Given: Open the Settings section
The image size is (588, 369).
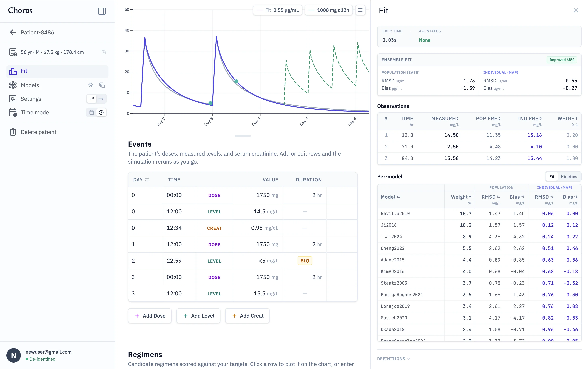Looking at the screenshot, I should [x=31, y=99].
